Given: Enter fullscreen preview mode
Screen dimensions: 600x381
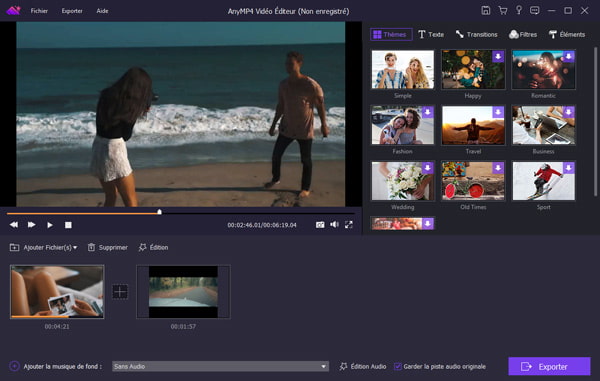Looking at the screenshot, I should [349, 225].
